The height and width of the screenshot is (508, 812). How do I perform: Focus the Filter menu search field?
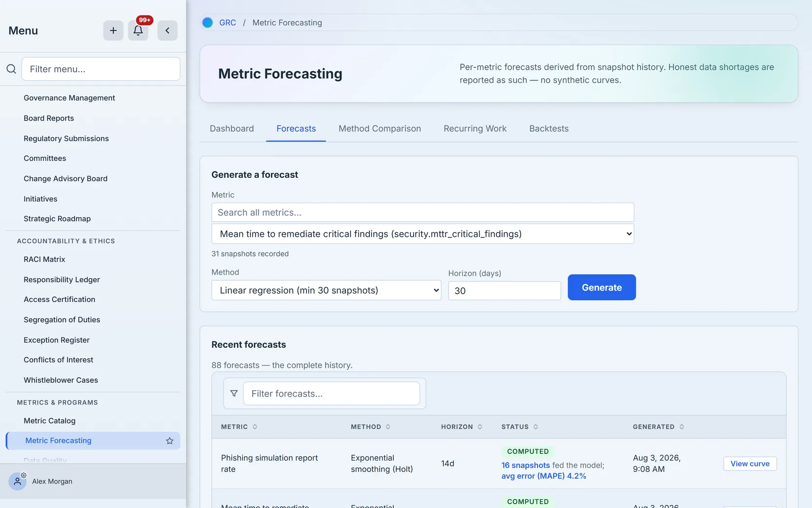click(101, 69)
